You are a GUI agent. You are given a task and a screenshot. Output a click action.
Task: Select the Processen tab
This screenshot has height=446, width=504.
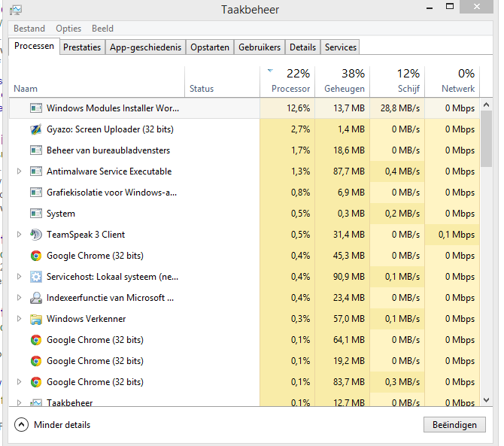[34, 47]
